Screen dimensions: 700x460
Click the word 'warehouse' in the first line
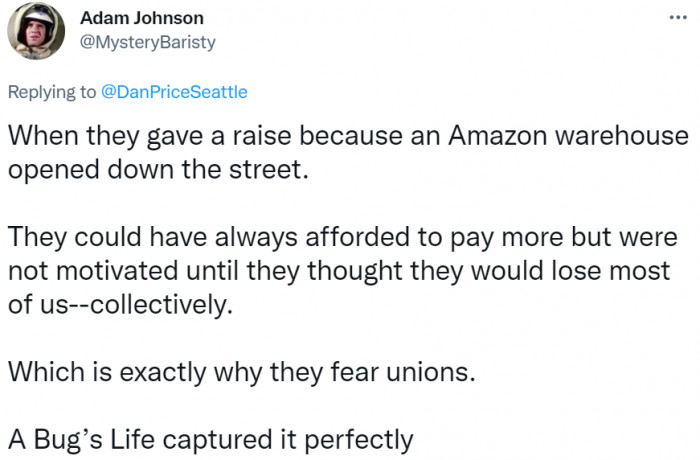pos(622,135)
